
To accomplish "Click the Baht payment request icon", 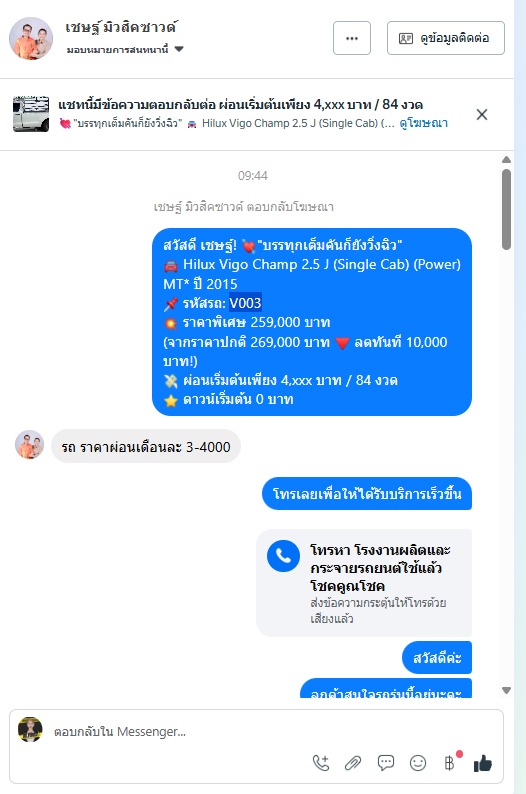I will [x=450, y=763].
